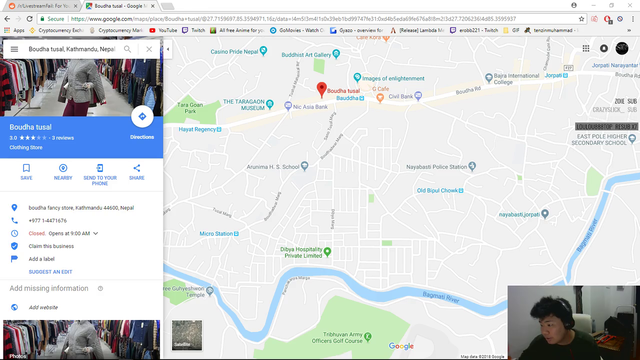Open the Chrome three-dot menu
This screenshot has width=640, height=360.
633,19
